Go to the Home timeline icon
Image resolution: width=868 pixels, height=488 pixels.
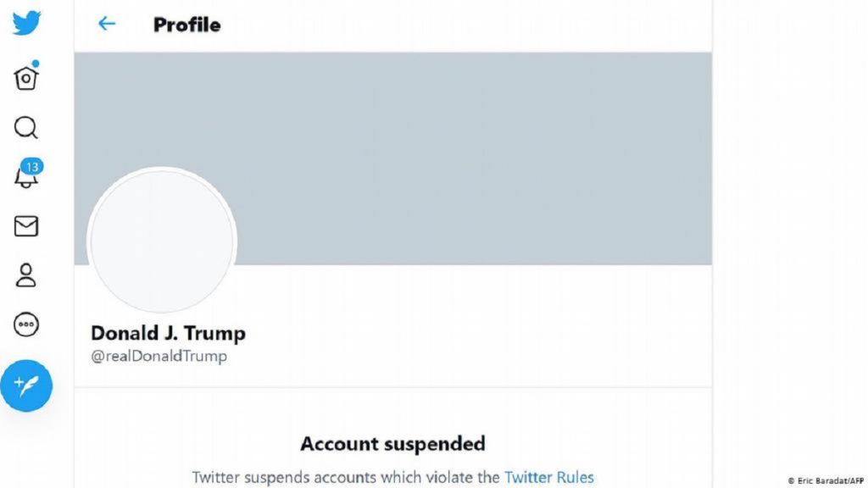(26, 79)
